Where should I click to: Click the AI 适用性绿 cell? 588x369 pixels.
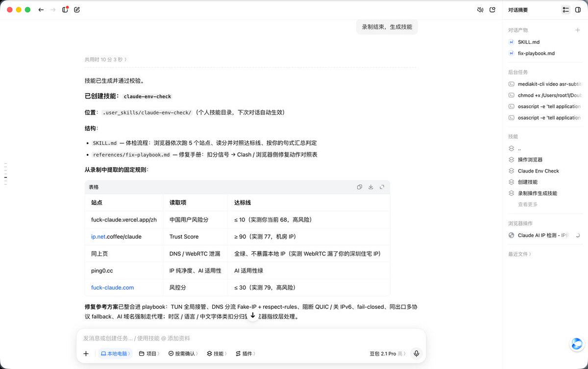tap(309, 271)
